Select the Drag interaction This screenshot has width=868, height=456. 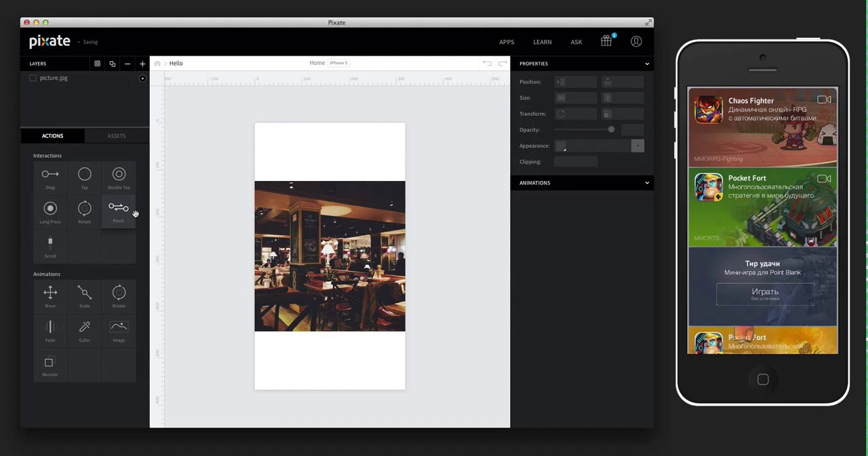pyautogui.click(x=50, y=178)
